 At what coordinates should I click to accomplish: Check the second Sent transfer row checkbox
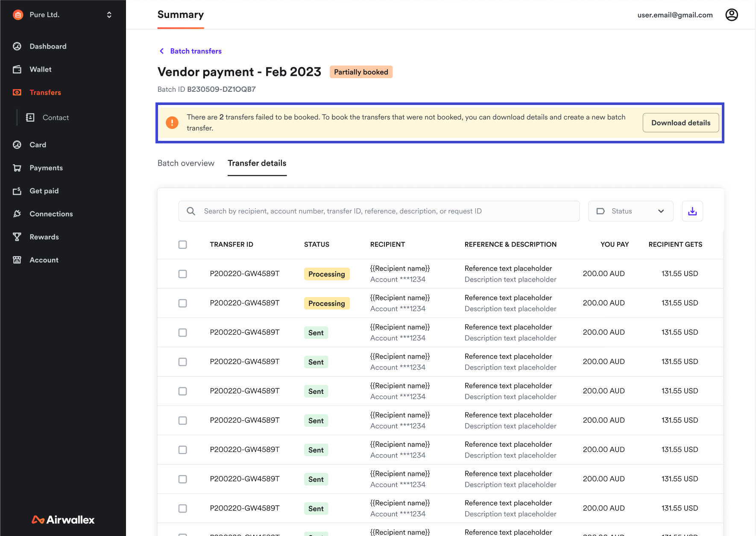click(x=183, y=362)
